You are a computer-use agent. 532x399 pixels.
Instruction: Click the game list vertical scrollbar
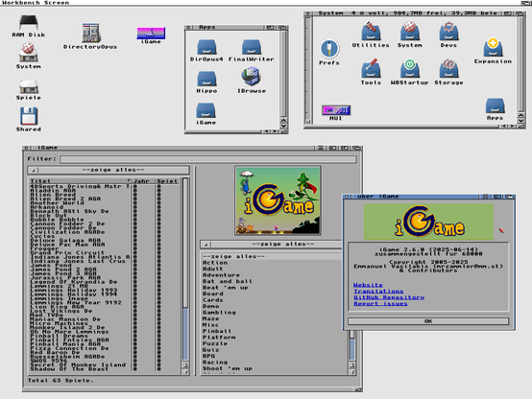coord(185,270)
